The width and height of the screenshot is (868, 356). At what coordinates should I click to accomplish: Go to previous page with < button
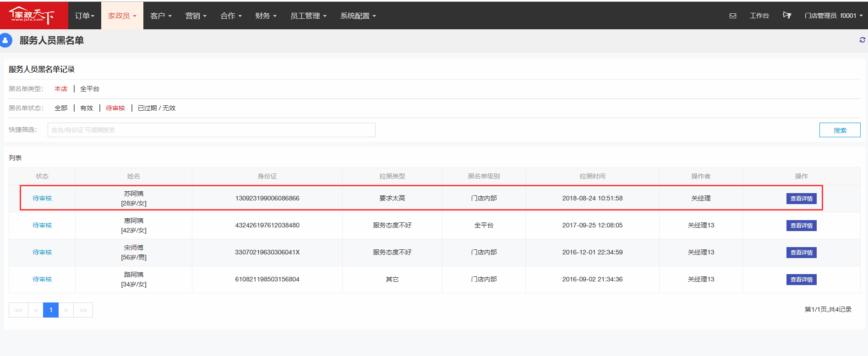point(36,310)
